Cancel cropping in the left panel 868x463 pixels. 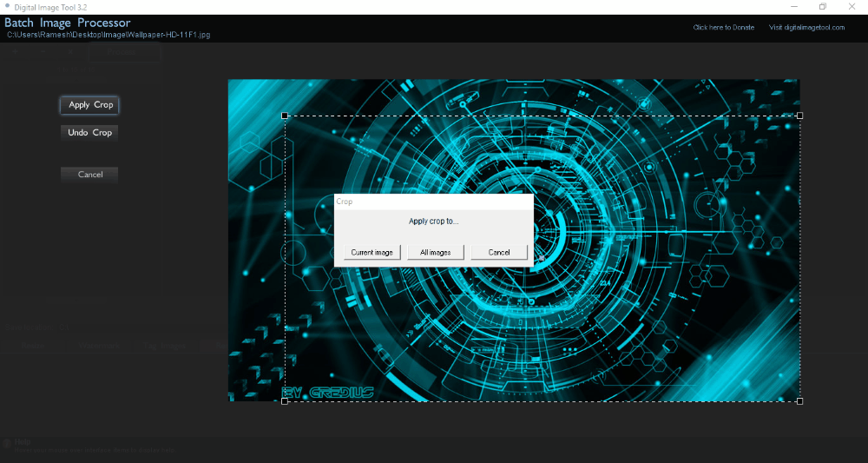pos(89,175)
